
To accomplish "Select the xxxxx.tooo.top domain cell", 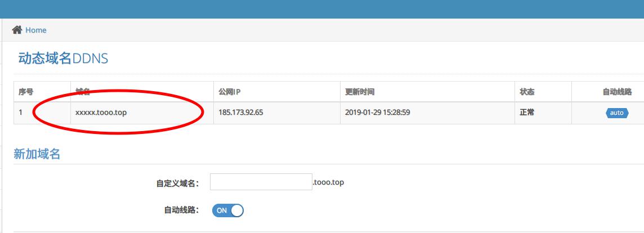I will 101,113.
